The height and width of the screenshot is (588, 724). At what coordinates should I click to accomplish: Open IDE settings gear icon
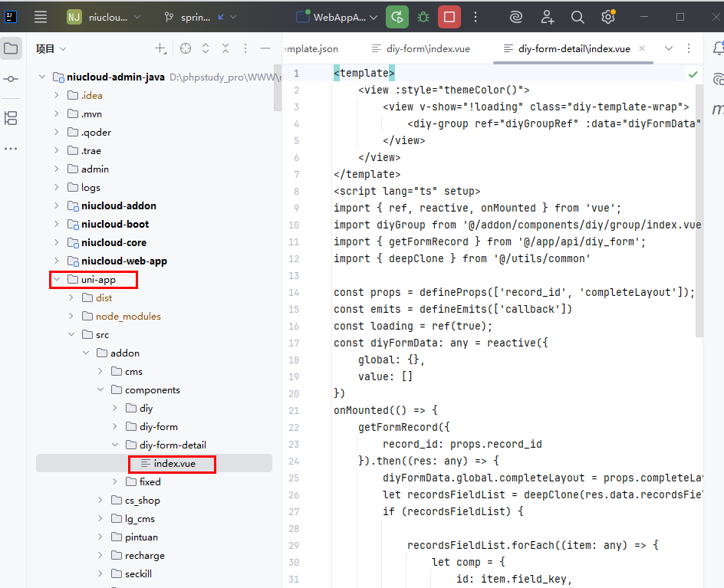[x=607, y=17]
